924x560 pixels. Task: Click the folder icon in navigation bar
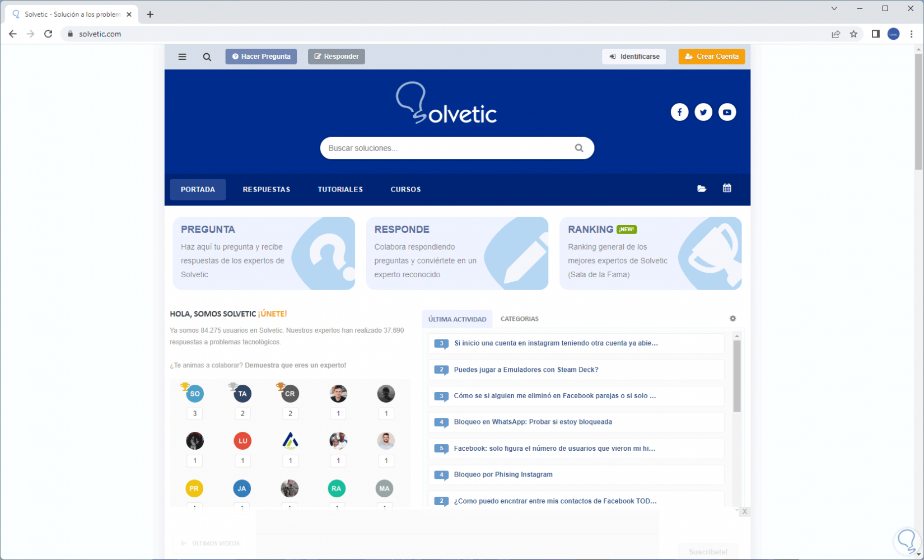coord(702,189)
